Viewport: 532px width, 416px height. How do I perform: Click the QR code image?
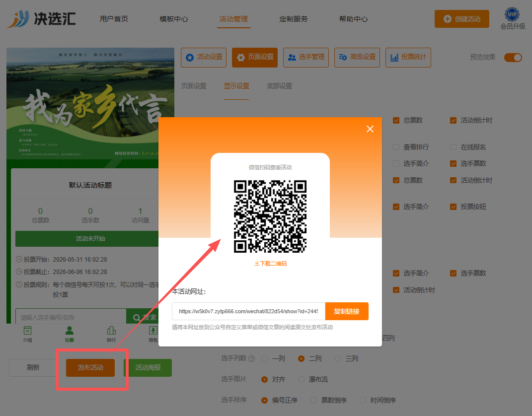270,216
